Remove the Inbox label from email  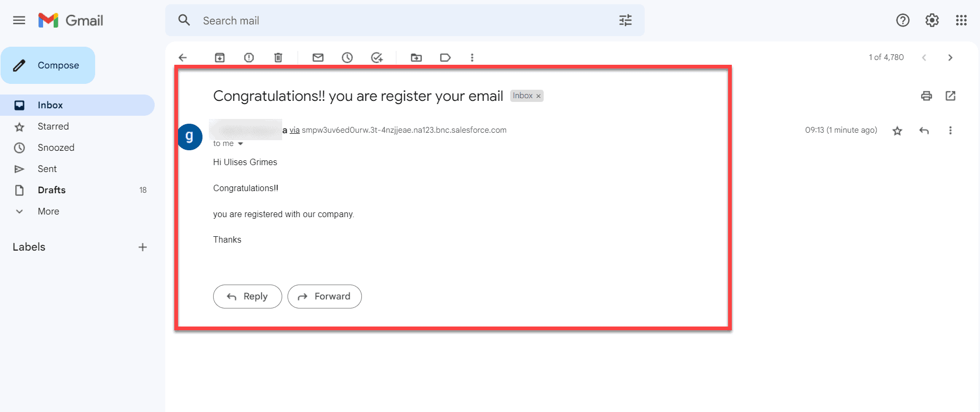pyautogui.click(x=538, y=96)
